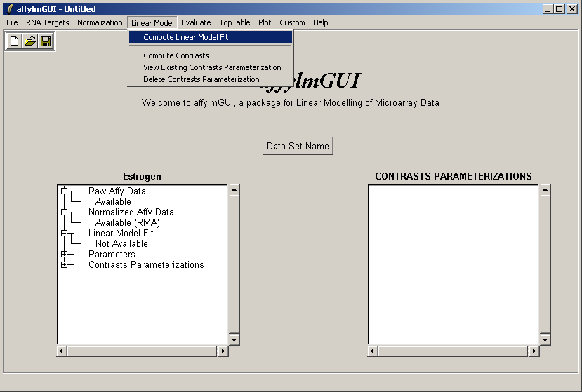This screenshot has width=582, height=392.
Task: Select the Not Available tree item
Action: pyautogui.click(x=121, y=243)
